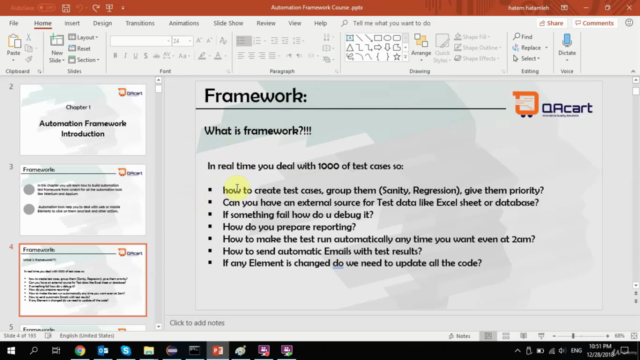Open Chrome from the Windows taskbar

click(80, 351)
